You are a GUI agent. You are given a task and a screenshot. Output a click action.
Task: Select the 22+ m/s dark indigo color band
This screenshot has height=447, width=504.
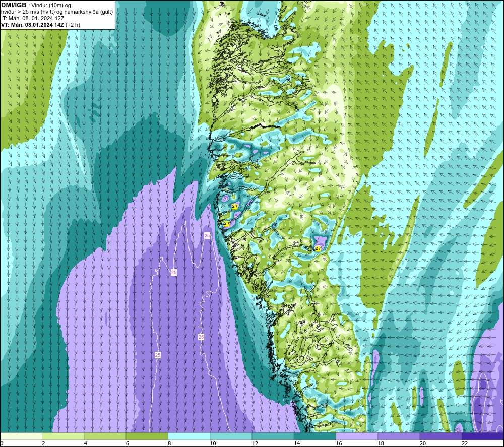pos(483,436)
